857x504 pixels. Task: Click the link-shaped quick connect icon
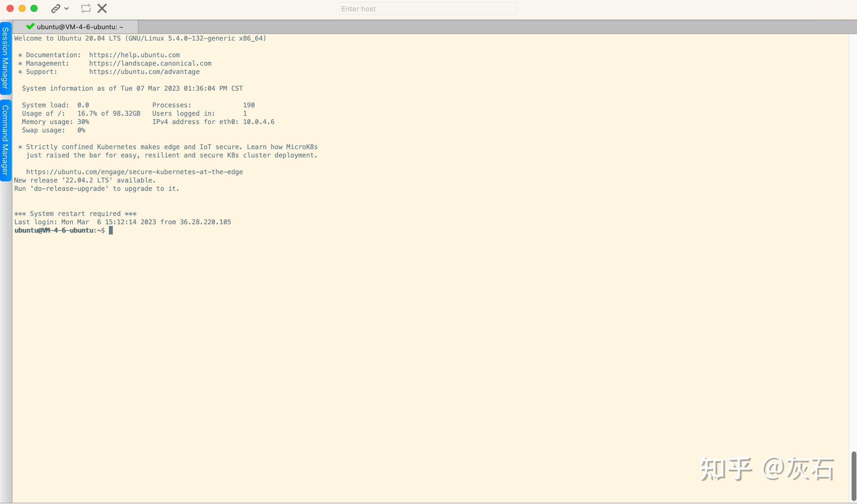(56, 8)
